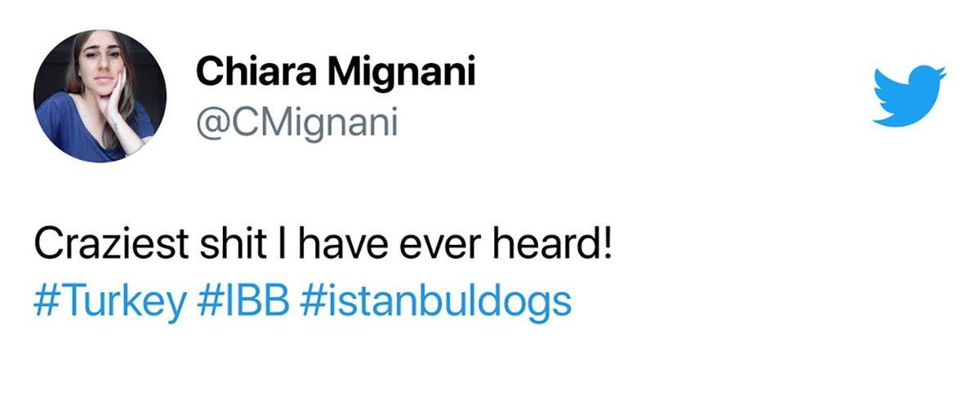Click the last hashtag, istanbuldogs

coord(436,303)
